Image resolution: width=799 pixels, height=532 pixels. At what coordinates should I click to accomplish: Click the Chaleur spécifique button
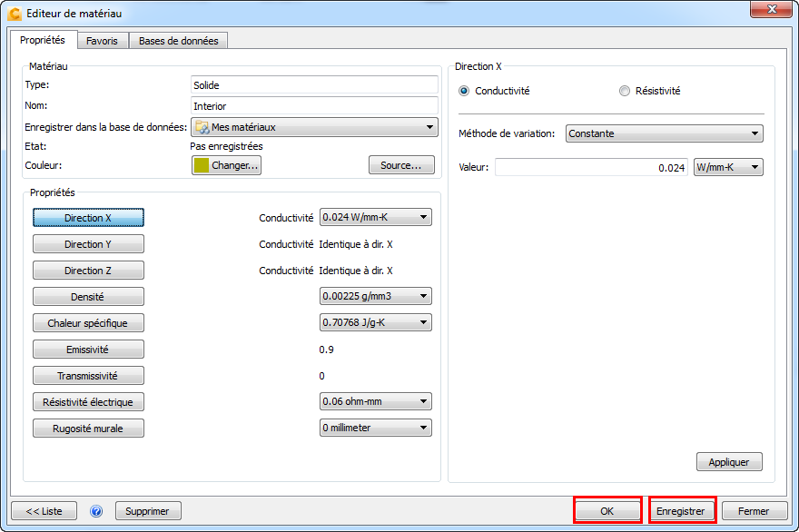coord(88,323)
